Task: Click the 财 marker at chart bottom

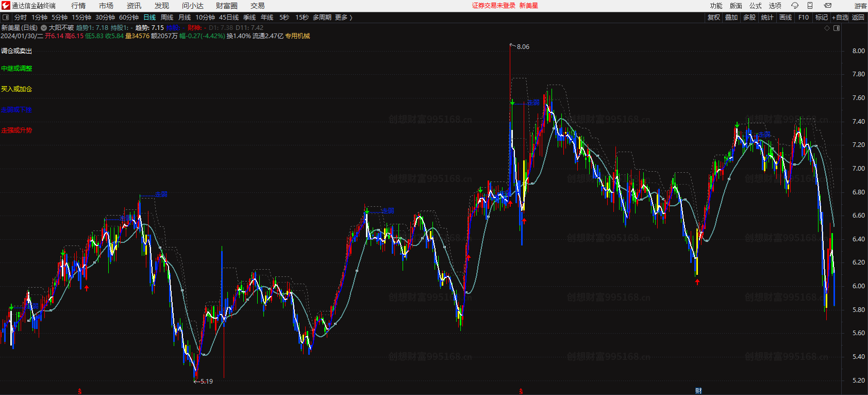Action: (698, 391)
